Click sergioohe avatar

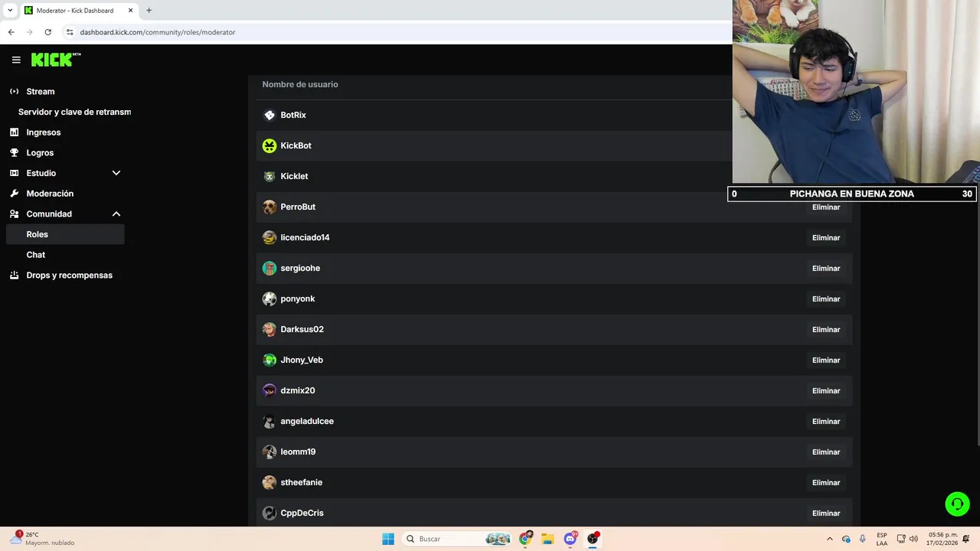(269, 268)
